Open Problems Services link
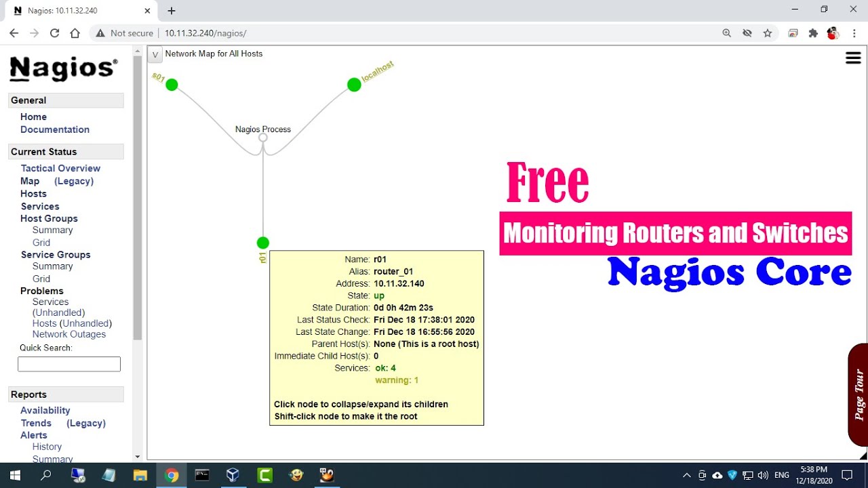 pos(50,302)
